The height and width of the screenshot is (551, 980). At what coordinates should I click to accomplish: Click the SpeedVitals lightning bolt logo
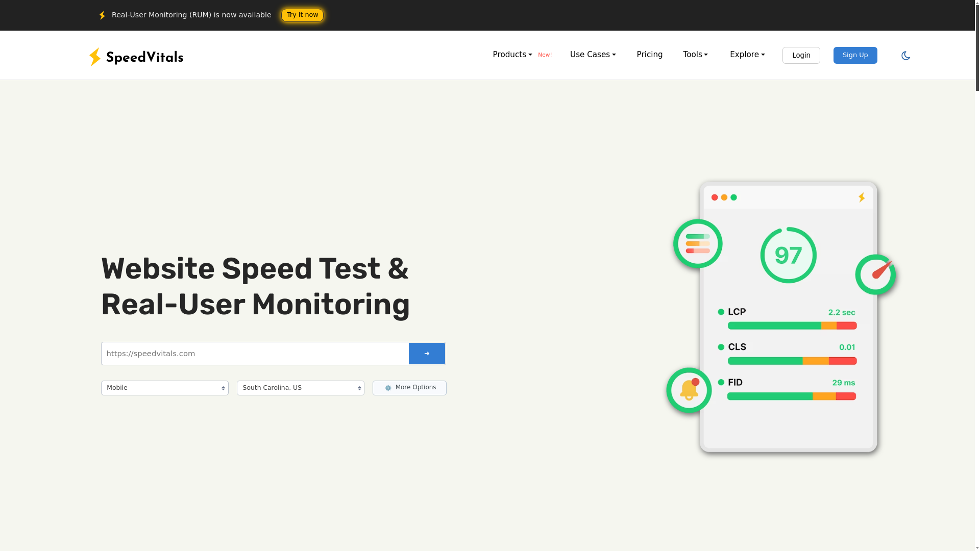pos(95,57)
